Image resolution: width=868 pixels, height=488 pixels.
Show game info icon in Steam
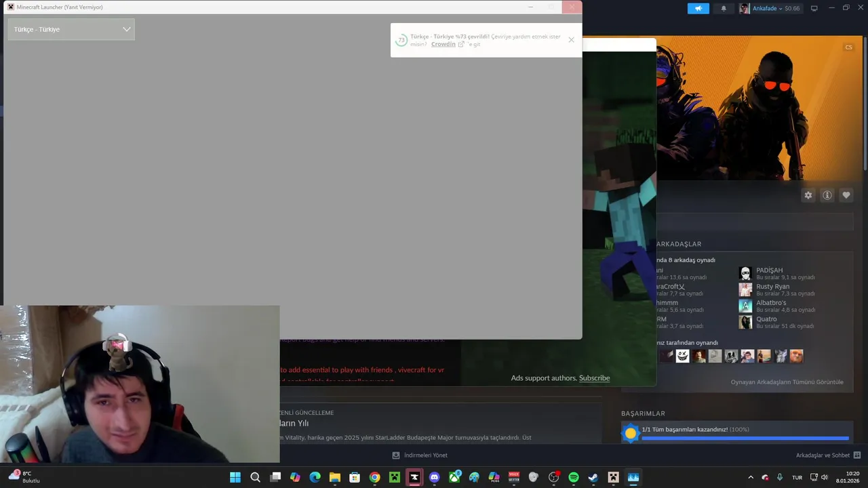click(827, 195)
